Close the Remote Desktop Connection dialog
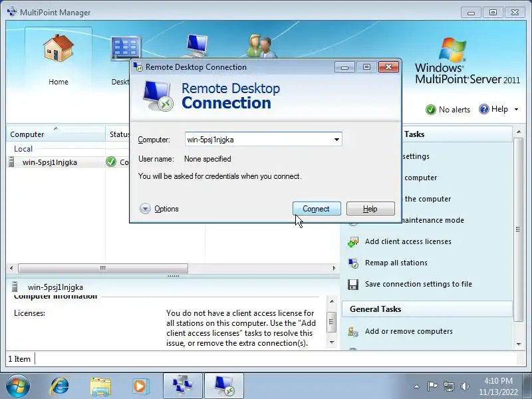Viewport: 532px width, 399px height. [x=388, y=67]
